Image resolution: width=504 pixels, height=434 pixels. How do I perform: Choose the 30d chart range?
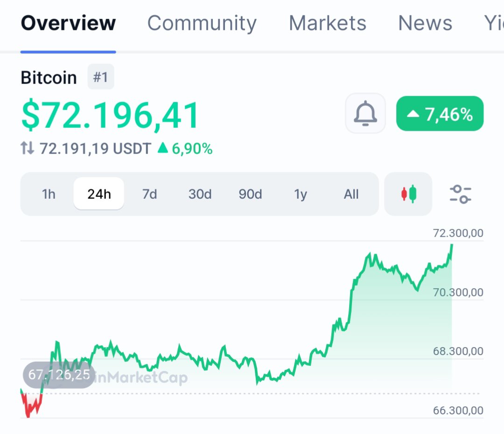point(200,194)
